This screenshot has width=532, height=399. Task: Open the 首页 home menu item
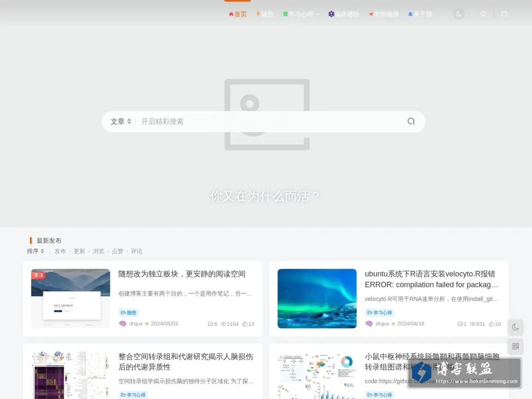(x=238, y=14)
